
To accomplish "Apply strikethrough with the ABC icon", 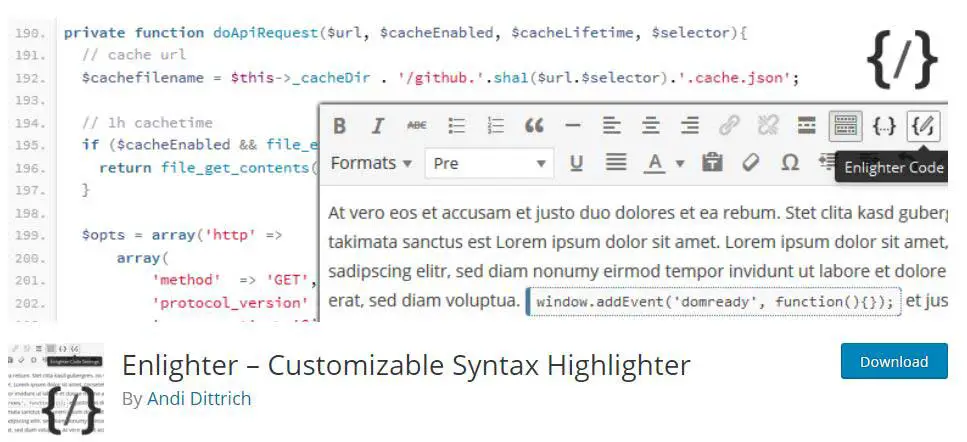I will point(417,126).
